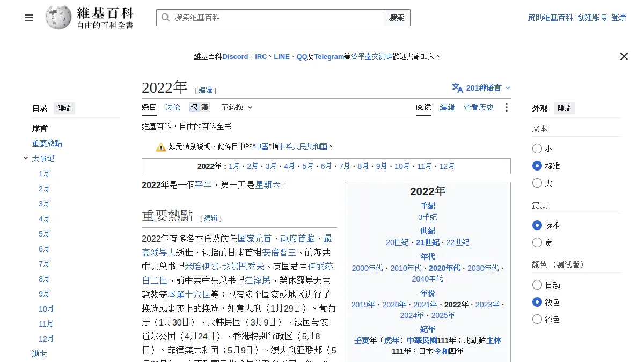The width and height of the screenshot is (644, 362).
Task: Dismiss the banner with the X icon
Action: tap(624, 56)
